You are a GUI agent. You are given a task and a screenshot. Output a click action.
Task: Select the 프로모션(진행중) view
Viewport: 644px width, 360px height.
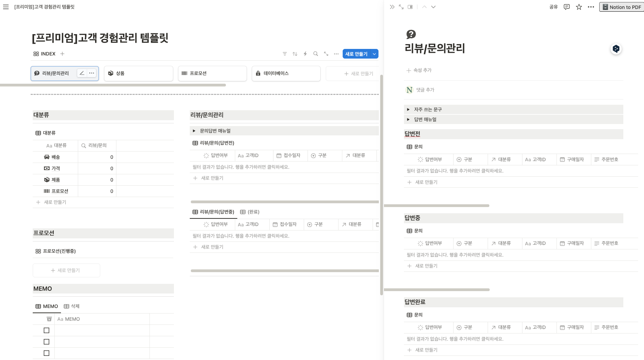coord(55,251)
